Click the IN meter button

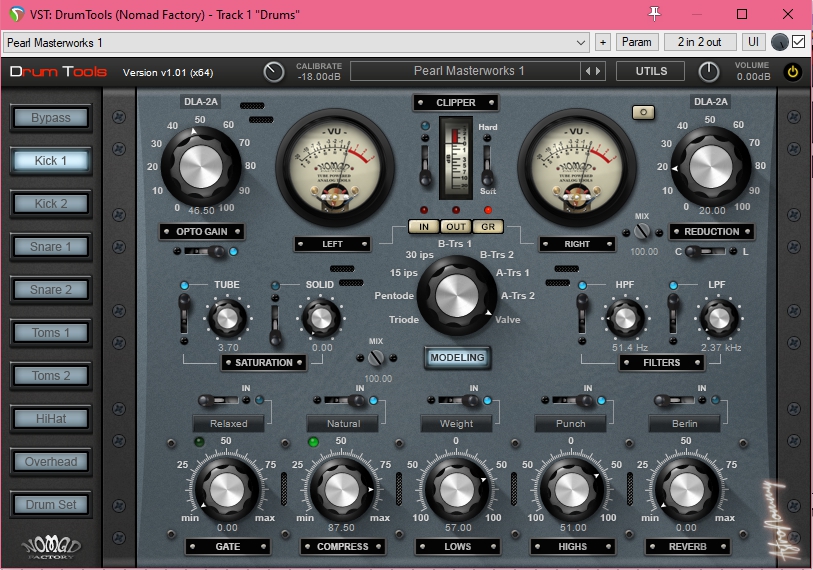(424, 227)
